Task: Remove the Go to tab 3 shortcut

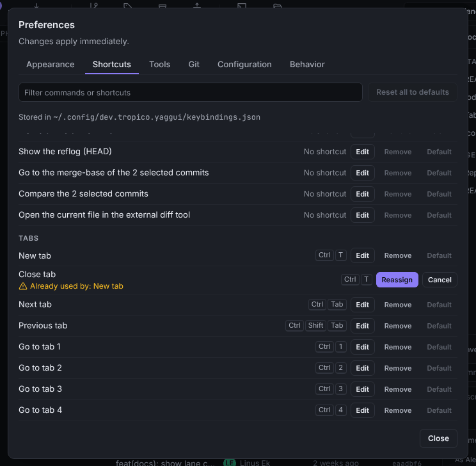Action: (398, 389)
